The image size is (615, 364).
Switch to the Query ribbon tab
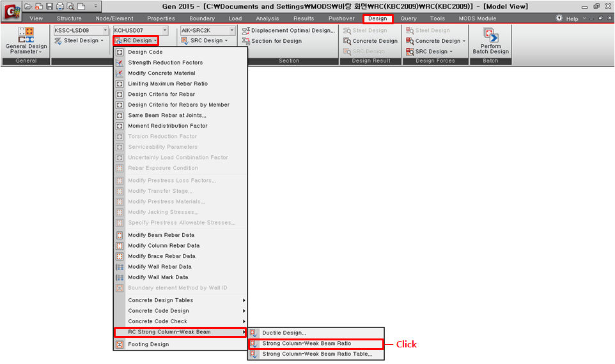(409, 19)
